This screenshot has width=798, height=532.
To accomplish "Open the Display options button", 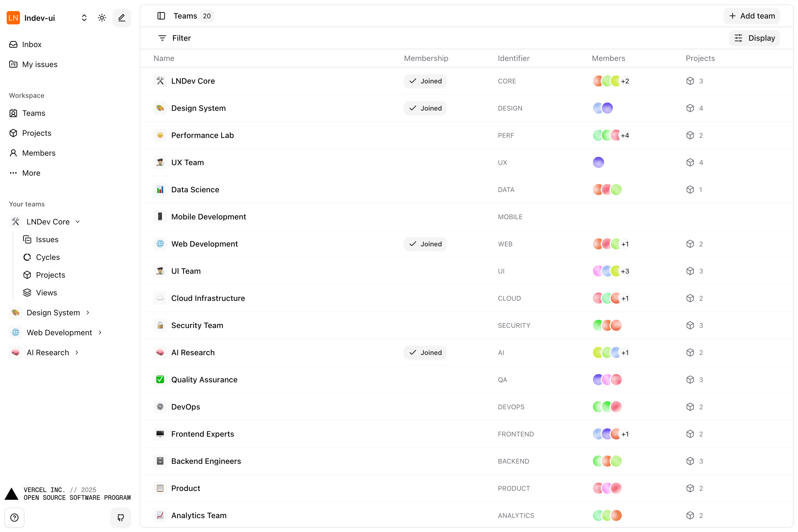I will click(x=754, y=38).
